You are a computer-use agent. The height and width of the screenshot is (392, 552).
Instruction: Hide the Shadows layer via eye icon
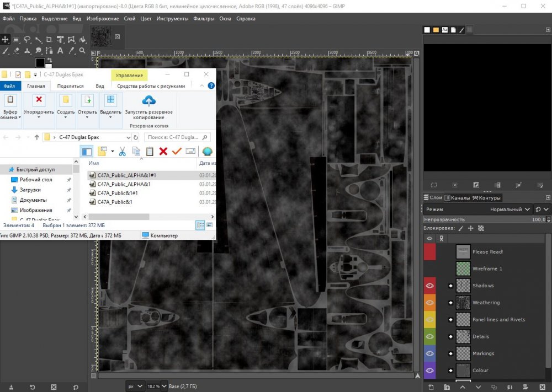(429, 286)
